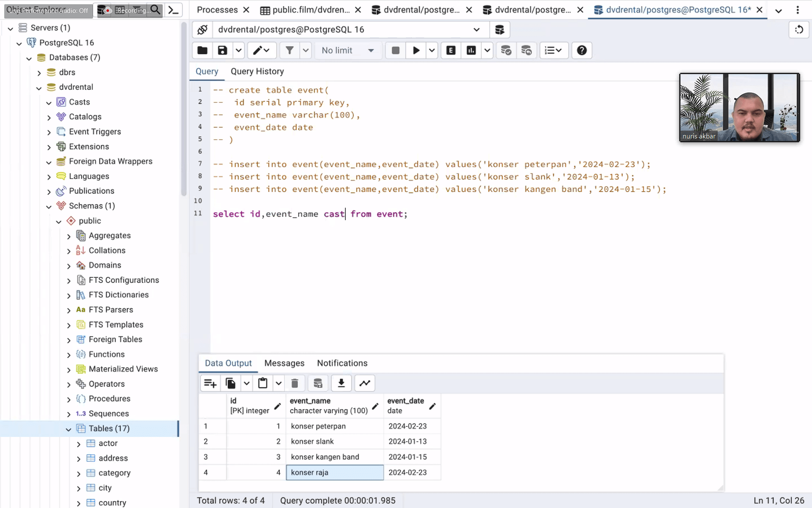
Task: Click the Explain query E icon
Action: (451, 50)
